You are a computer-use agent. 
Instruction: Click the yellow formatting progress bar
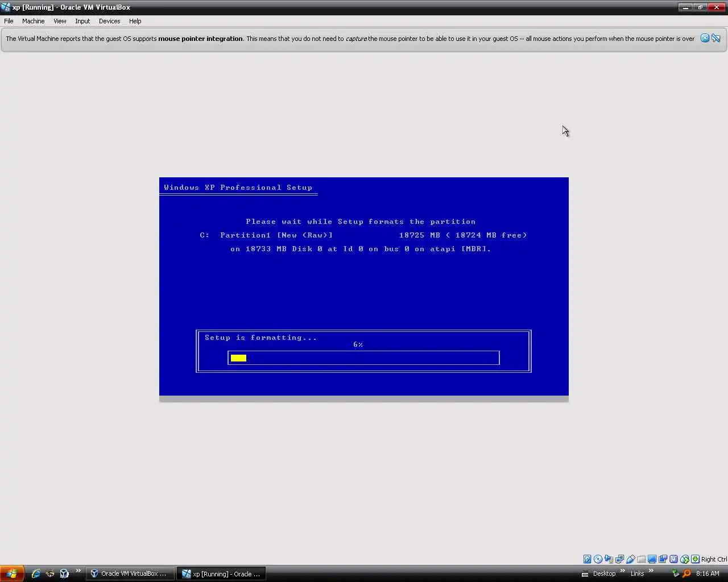click(x=238, y=358)
